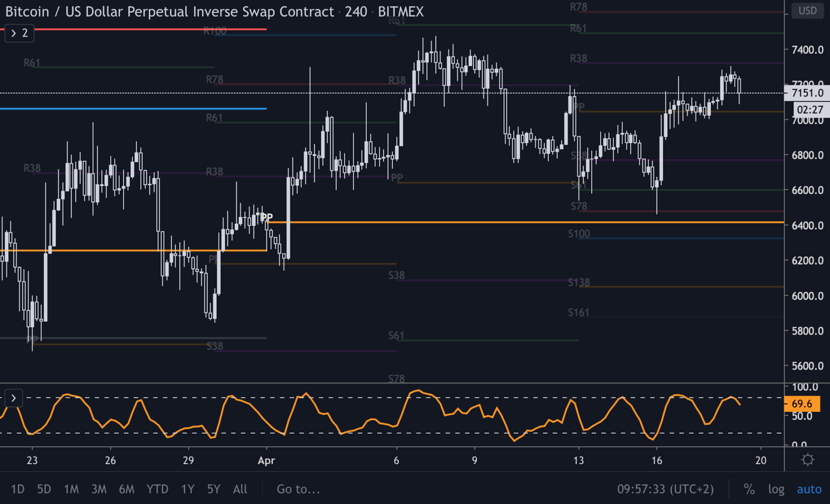
Task: Click the 6400.0 price axis label
Action: tap(807, 226)
